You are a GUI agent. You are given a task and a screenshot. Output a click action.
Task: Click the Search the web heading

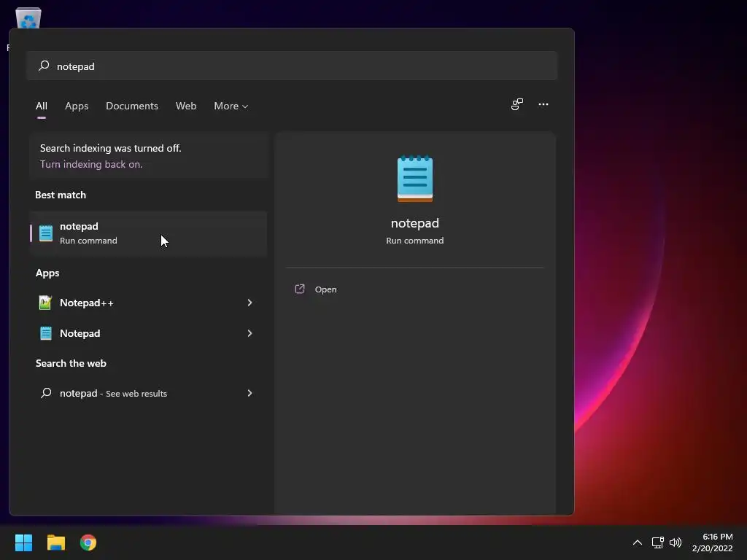click(x=71, y=363)
